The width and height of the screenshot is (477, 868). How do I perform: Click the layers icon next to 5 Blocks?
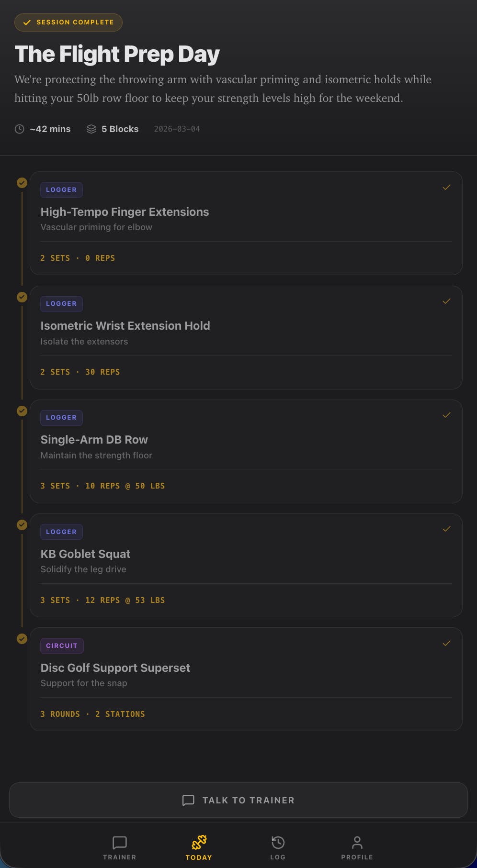pos(91,129)
